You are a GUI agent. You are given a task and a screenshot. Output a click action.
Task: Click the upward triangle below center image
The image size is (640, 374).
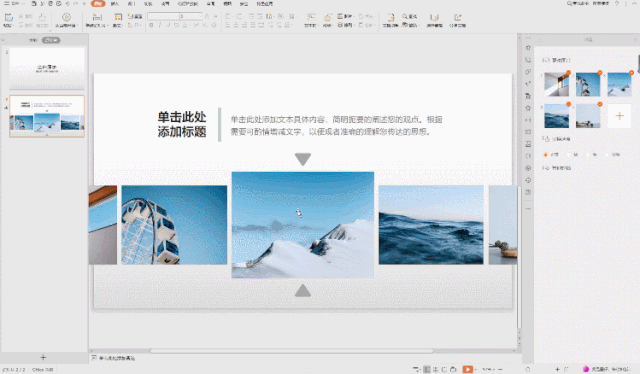pos(303,290)
